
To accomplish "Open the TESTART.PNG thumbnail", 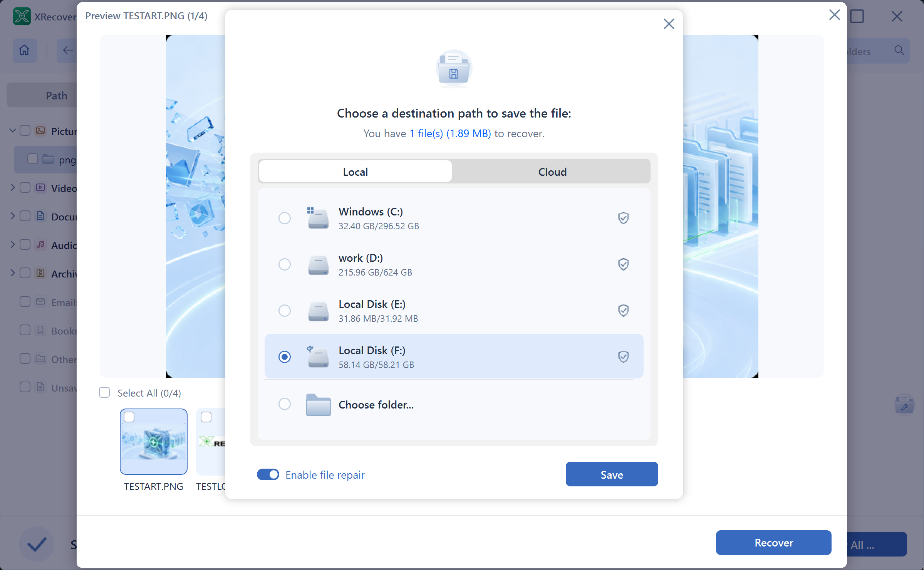I will (154, 442).
